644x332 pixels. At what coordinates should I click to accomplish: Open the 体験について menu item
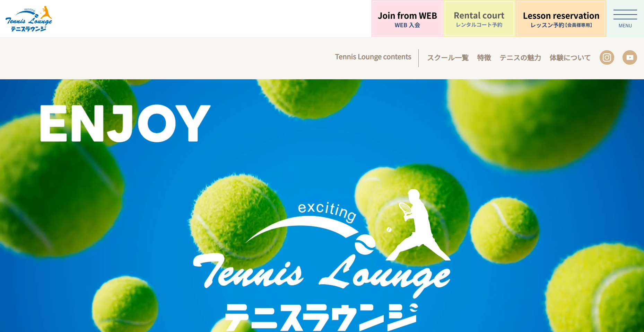[x=570, y=58]
